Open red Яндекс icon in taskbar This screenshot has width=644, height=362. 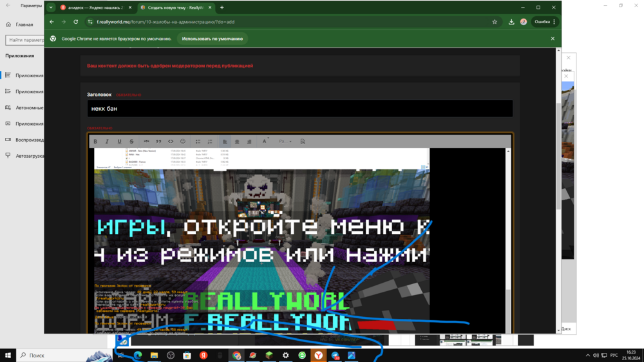point(204,356)
